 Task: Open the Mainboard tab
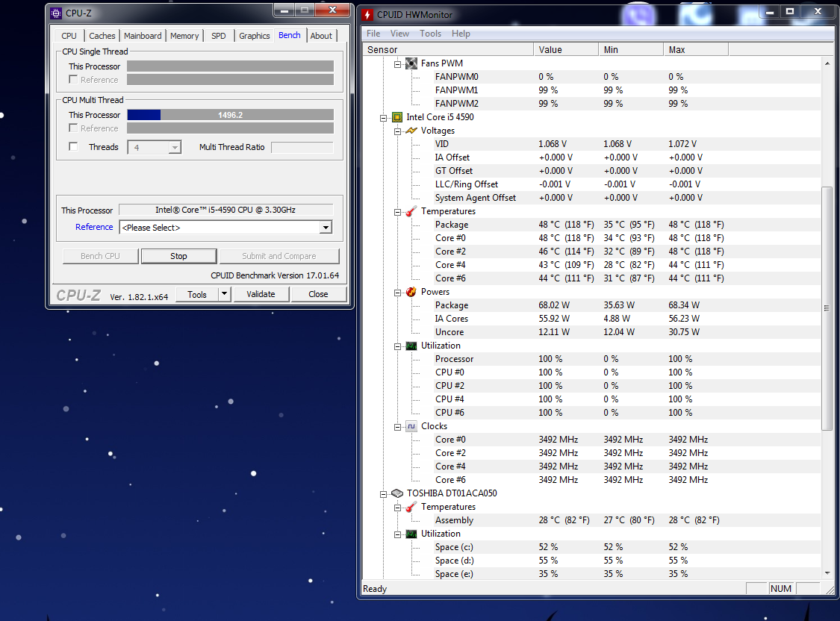(x=143, y=36)
